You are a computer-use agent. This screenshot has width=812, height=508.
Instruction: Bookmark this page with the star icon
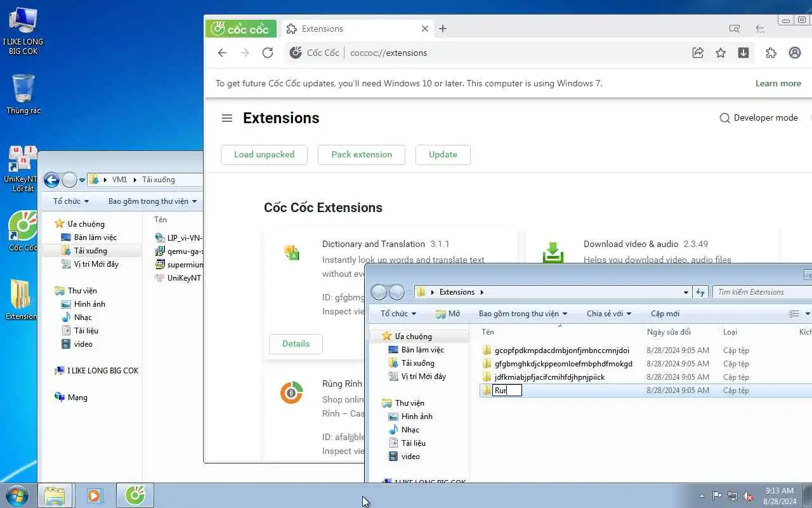coord(721,53)
